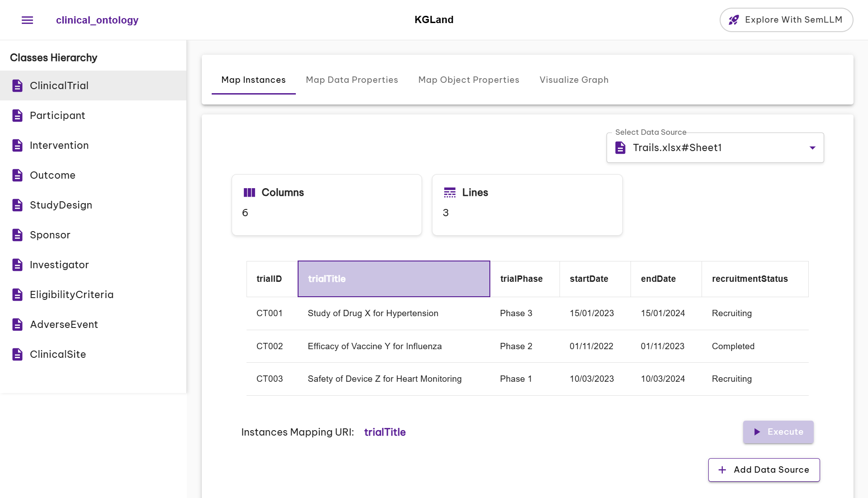Click the AdverseEvent class document icon
868x498 pixels.
pyautogui.click(x=17, y=325)
